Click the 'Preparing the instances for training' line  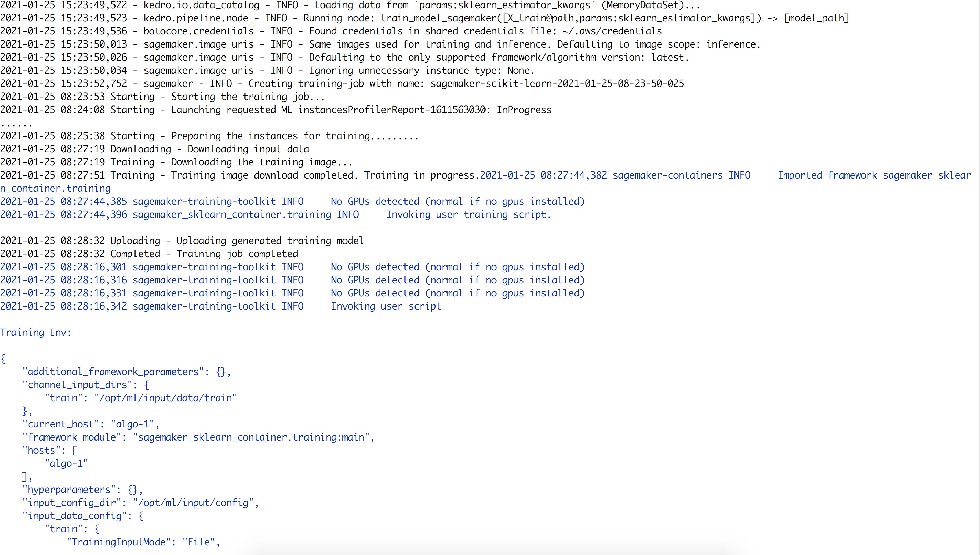pos(270,136)
